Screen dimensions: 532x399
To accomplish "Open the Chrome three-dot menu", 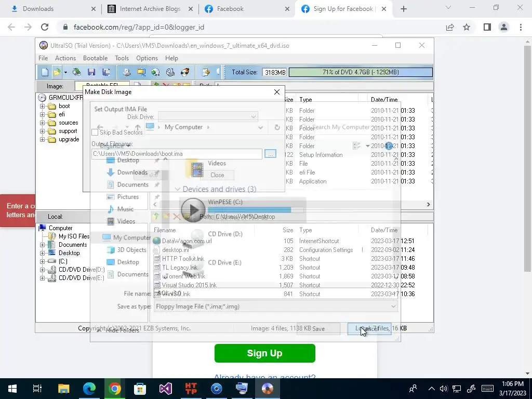I will pos(521,27).
